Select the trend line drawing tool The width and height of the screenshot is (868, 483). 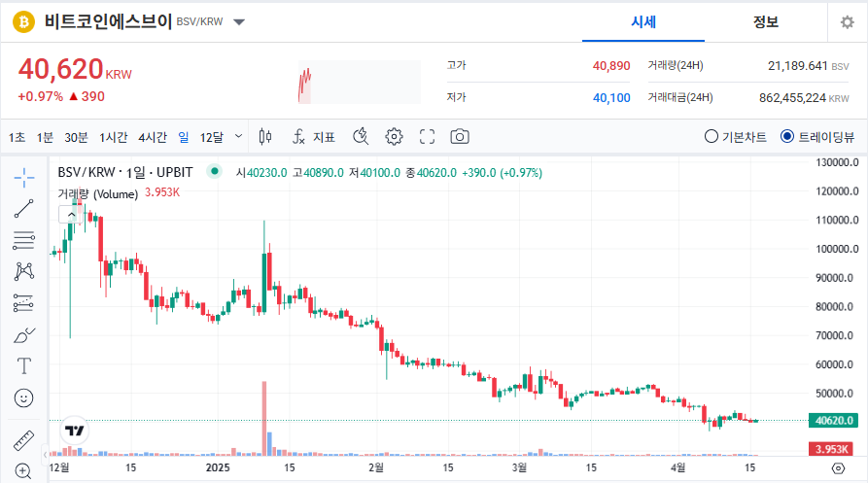pyautogui.click(x=23, y=209)
